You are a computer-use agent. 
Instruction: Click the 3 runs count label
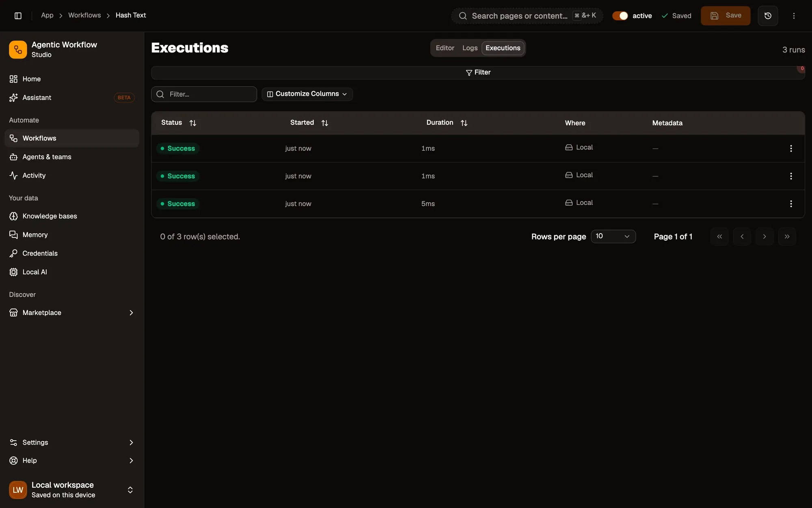pos(793,50)
